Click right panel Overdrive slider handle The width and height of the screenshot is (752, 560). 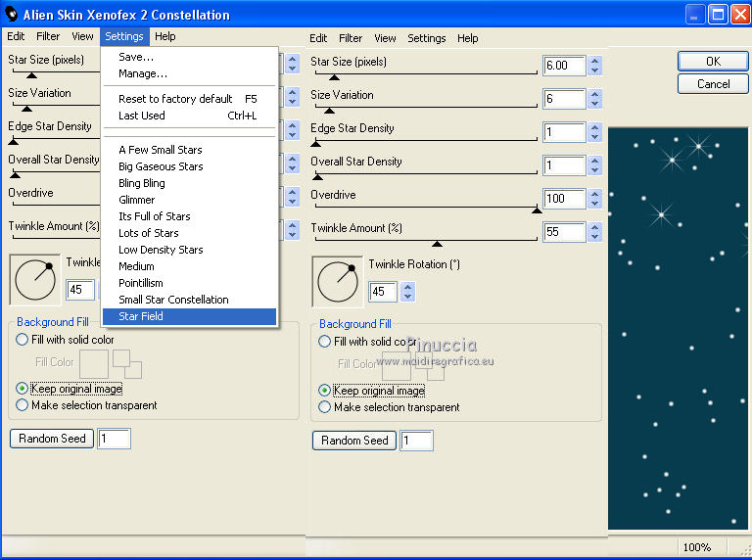tap(538, 210)
